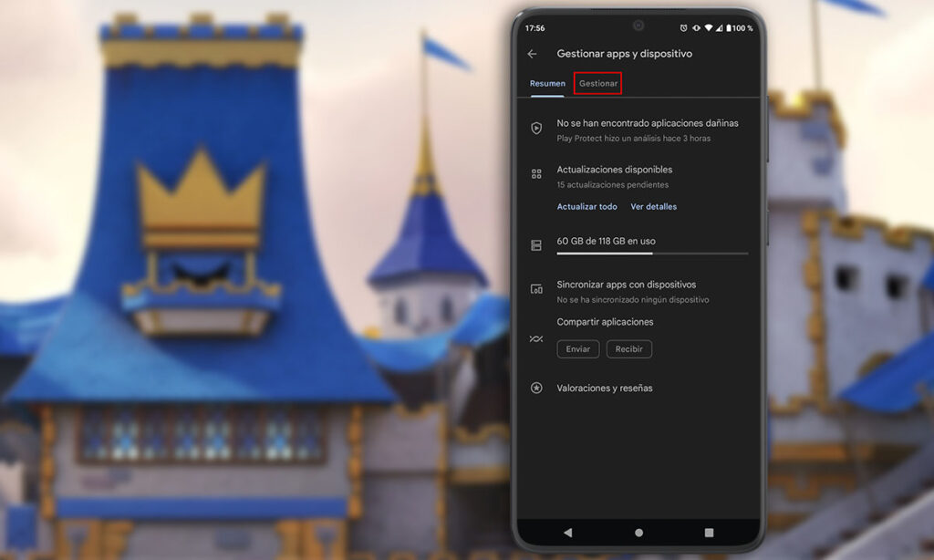Open 'Actualizaciones disponibles' entry
This screenshot has height=560, width=934.
click(614, 170)
